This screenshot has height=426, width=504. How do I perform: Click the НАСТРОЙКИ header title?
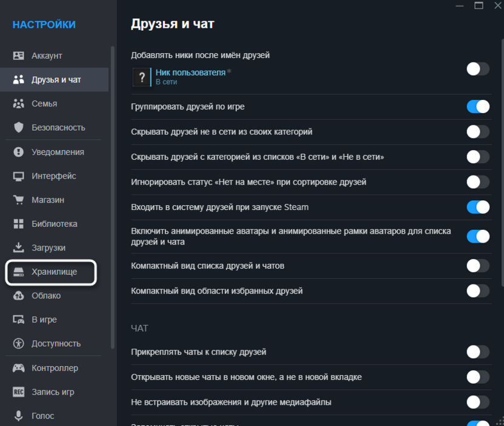(x=44, y=25)
